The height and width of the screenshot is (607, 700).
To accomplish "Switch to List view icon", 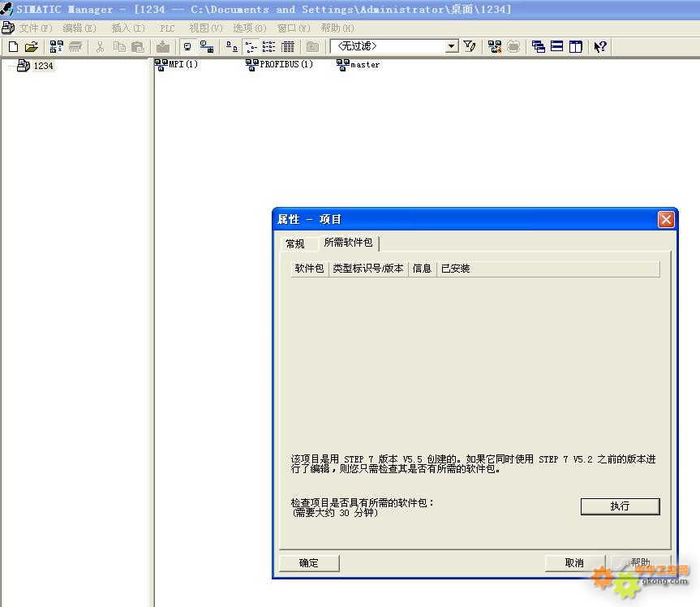I will pos(268,46).
